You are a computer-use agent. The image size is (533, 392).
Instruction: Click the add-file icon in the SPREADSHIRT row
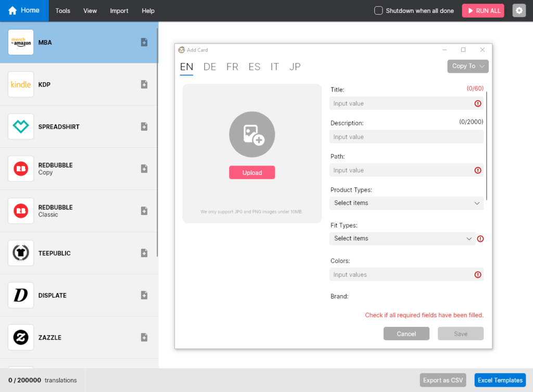[144, 127]
